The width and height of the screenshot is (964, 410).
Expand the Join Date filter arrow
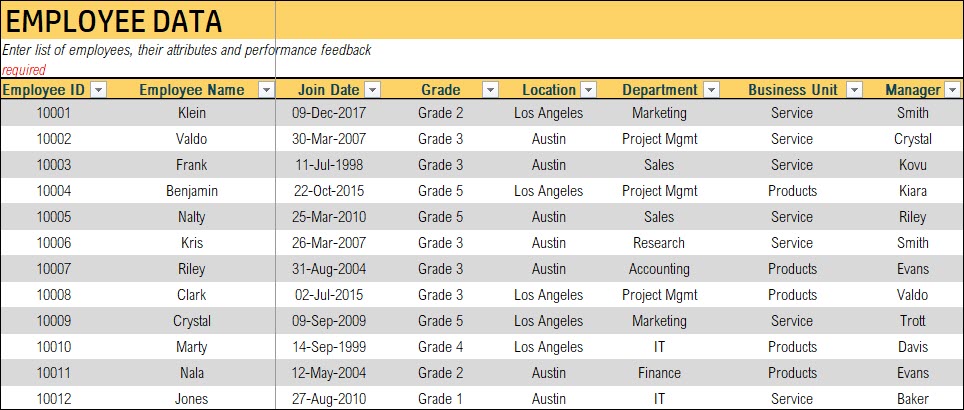click(x=373, y=90)
